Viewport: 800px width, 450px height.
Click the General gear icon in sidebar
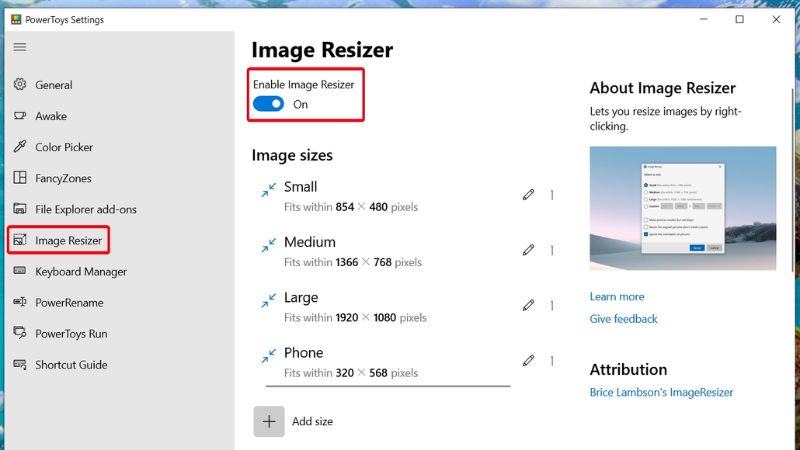[x=20, y=85]
